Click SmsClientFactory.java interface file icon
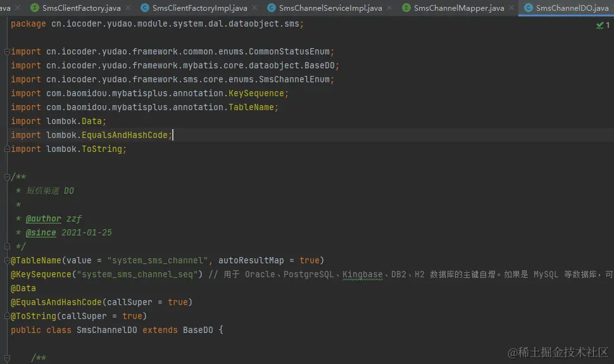614x364 pixels. click(x=34, y=8)
